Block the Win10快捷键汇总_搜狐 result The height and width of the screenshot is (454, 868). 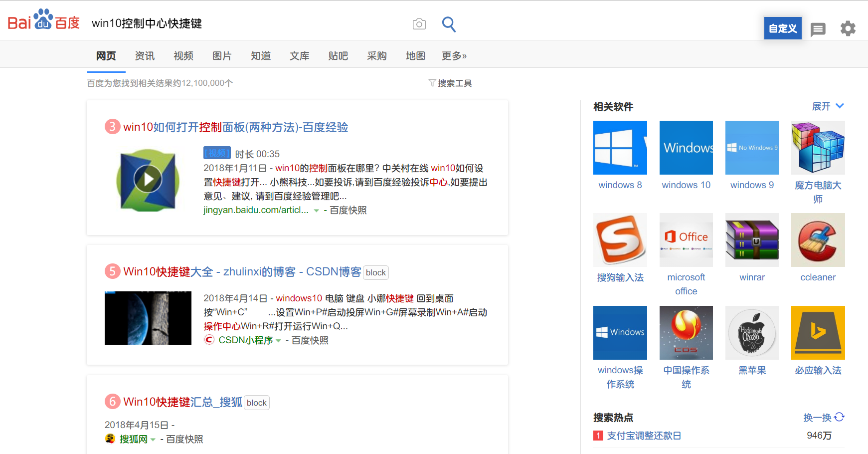[256, 403]
